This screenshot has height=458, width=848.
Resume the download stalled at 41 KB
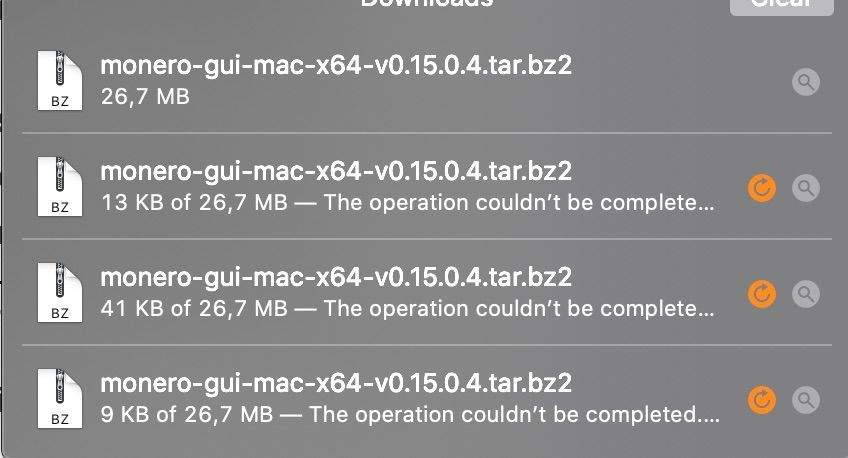pyautogui.click(x=761, y=294)
